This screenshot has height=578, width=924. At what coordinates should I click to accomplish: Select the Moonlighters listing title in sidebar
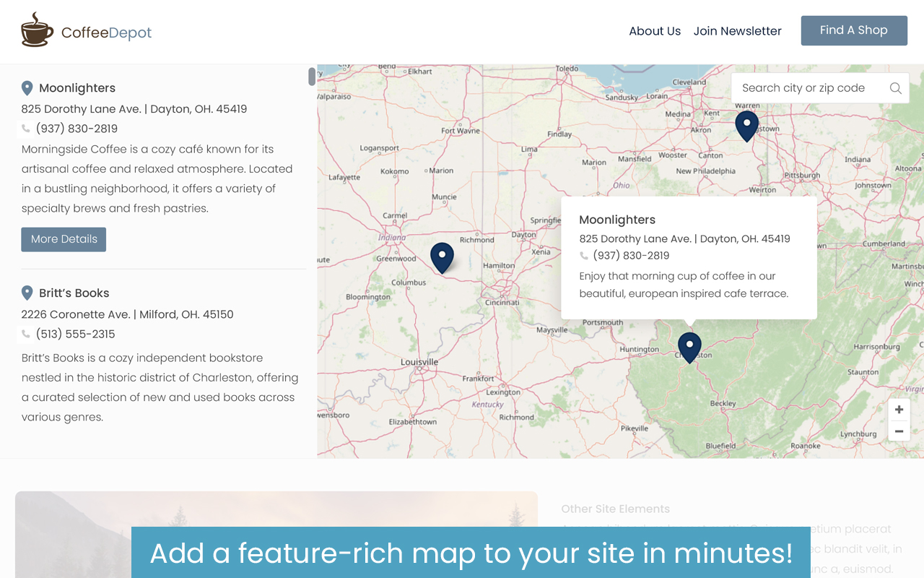77,88
